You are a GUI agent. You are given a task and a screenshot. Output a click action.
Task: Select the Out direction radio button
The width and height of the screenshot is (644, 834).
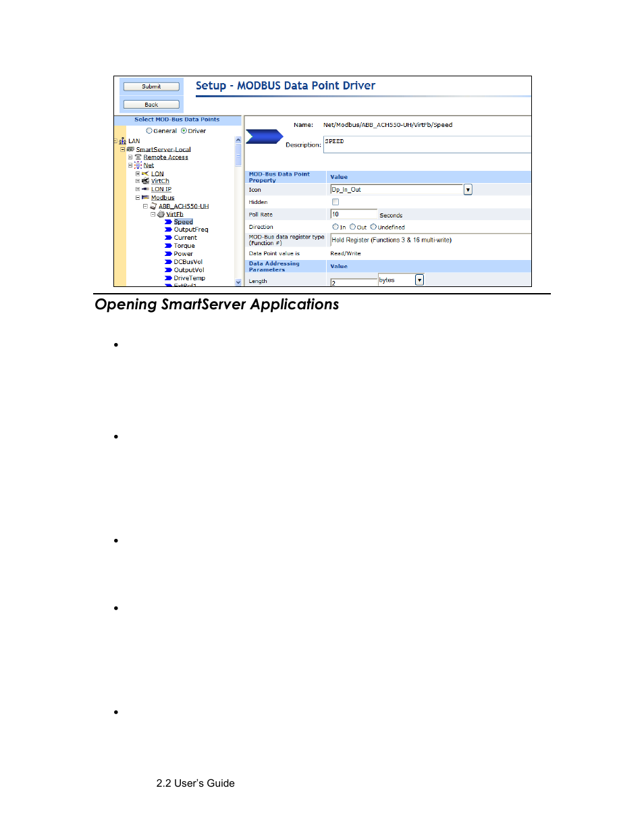(353, 227)
